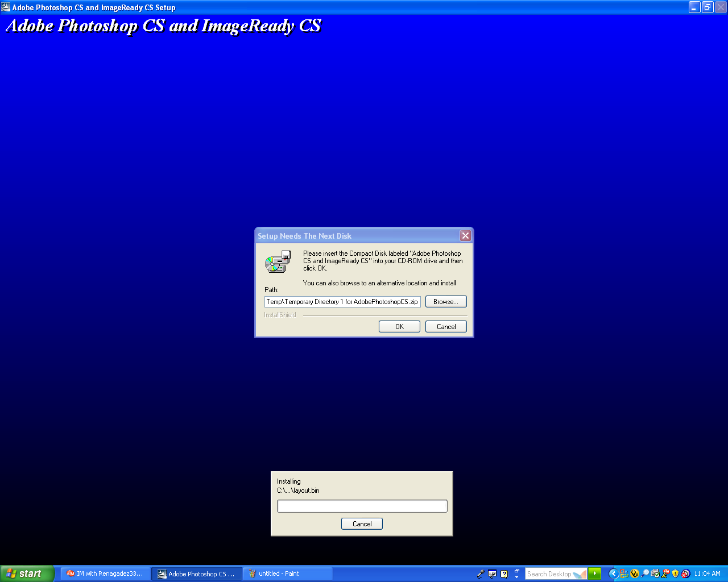Click the yellow stethoscope tray icon
Image resolution: width=728 pixels, height=582 pixels.
pos(635,573)
